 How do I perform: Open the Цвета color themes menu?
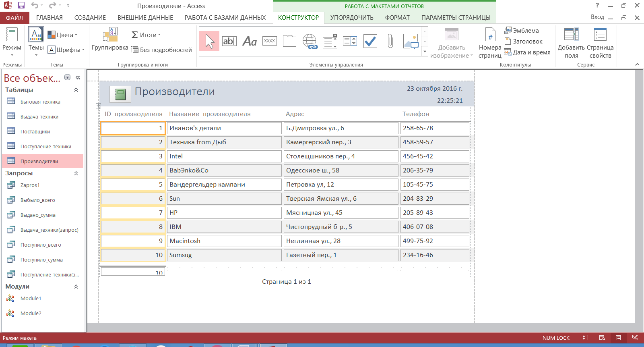pos(63,35)
